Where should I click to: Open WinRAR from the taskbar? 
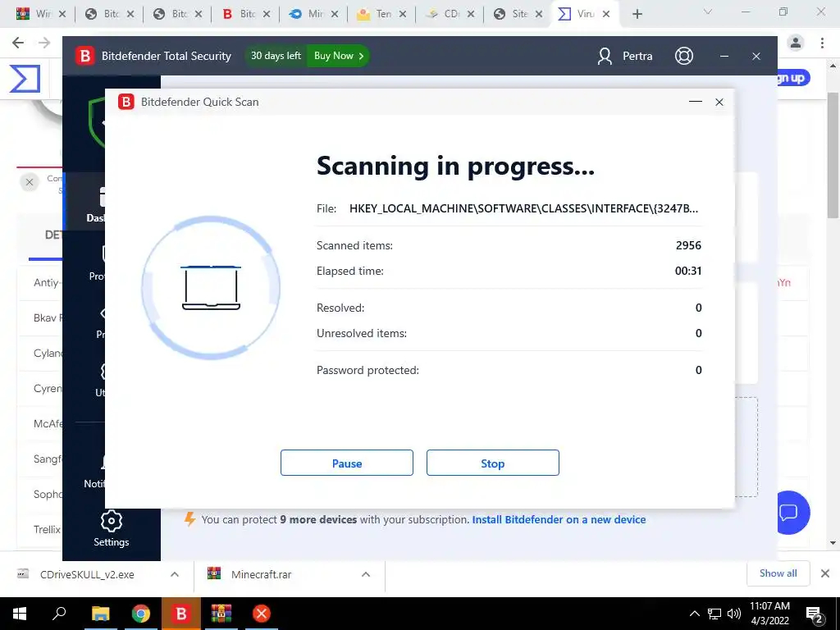pyautogui.click(x=221, y=614)
